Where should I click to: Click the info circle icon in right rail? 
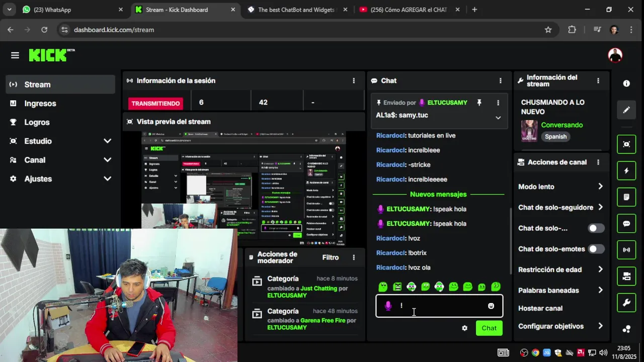pyautogui.click(x=626, y=83)
